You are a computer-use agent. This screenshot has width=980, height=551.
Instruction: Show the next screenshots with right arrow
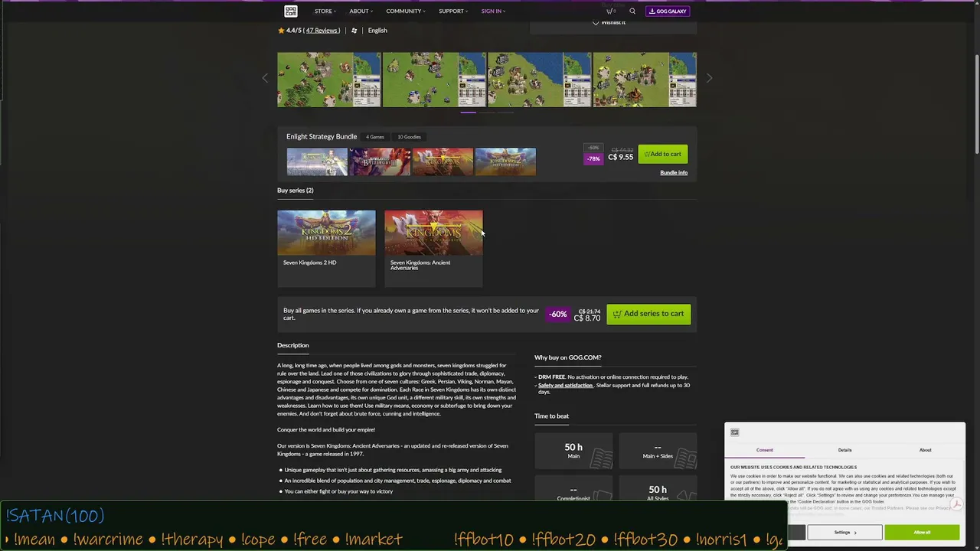coord(709,78)
